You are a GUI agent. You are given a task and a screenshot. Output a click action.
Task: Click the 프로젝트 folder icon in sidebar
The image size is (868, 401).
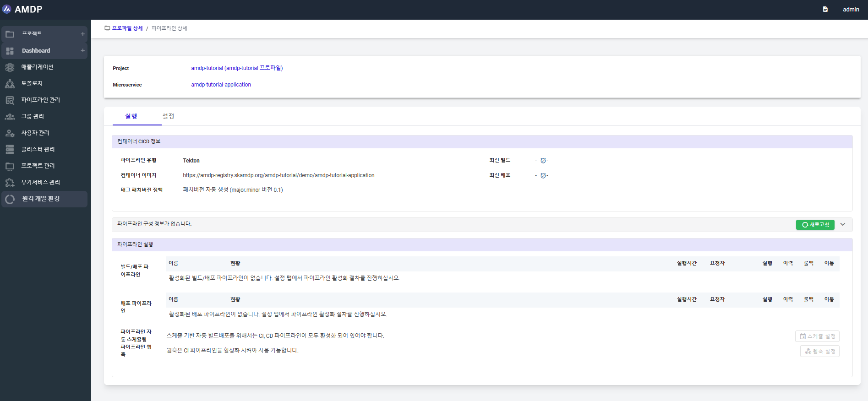tap(10, 34)
